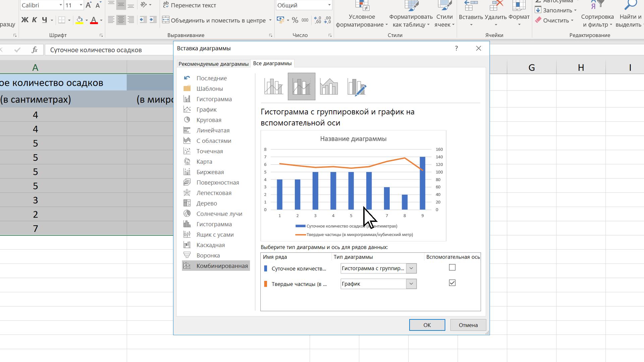Click Вставить cells button
The height and width of the screenshot is (362, 644).
click(x=471, y=14)
